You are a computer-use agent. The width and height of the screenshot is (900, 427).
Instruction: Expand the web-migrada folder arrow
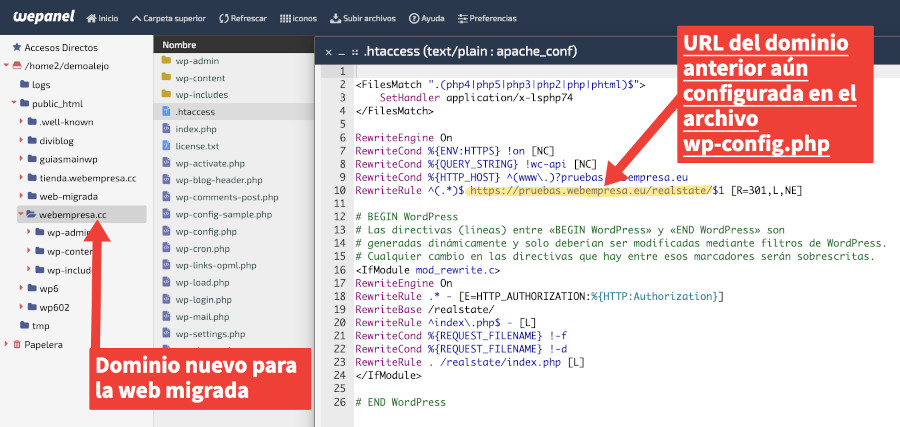(21, 196)
